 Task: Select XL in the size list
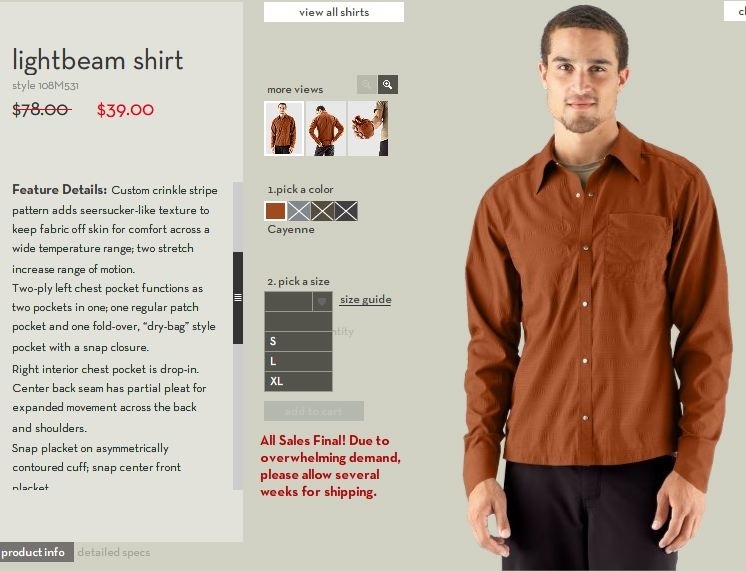click(x=298, y=381)
